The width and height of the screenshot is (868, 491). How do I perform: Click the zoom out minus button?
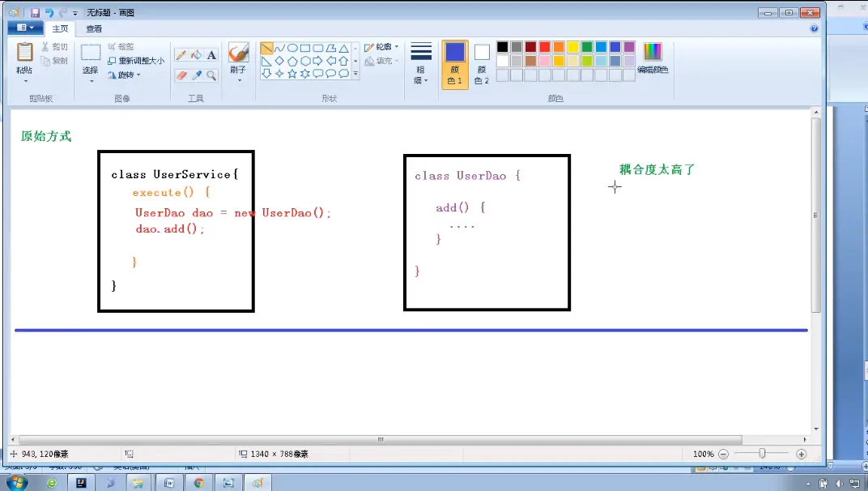coord(723,454)
